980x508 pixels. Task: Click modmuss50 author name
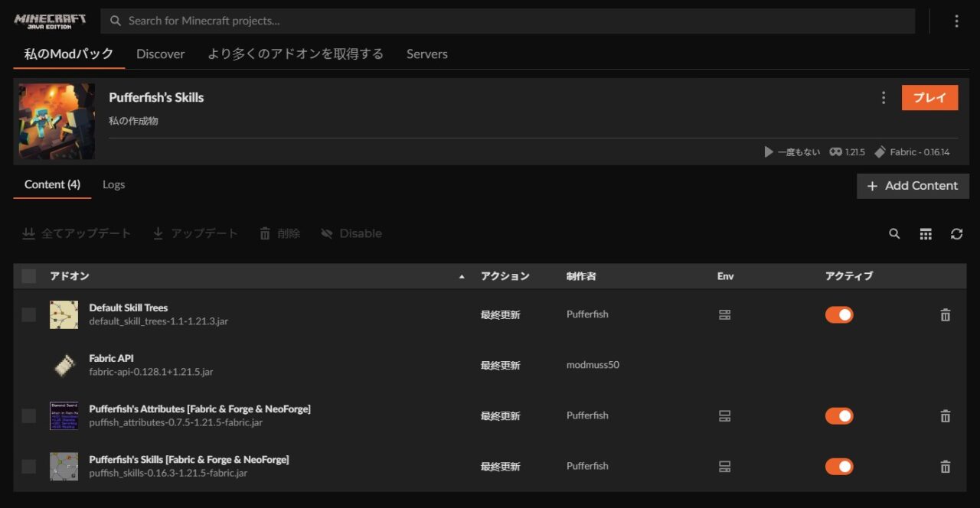tap(593, 365)
